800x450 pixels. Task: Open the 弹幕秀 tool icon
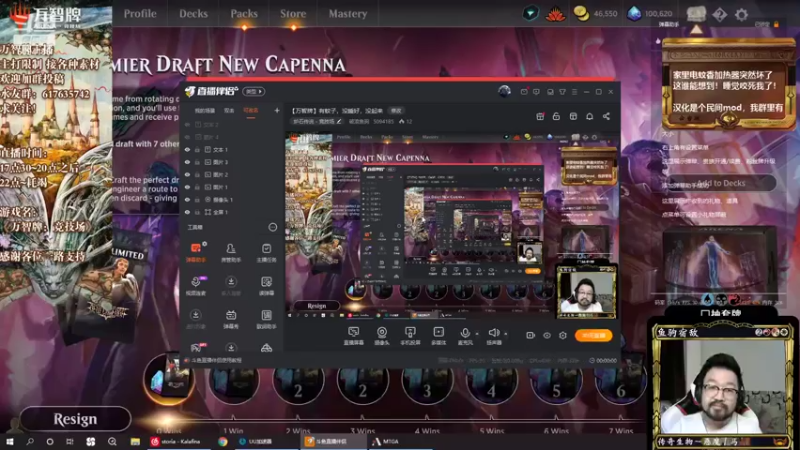pyautogui.click(x=231, y=319)
